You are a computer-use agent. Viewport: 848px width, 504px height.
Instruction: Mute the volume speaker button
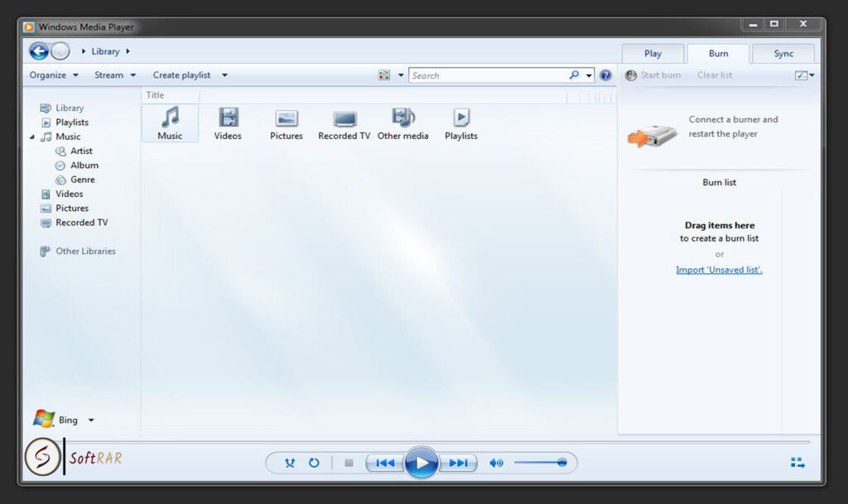pos(496,463)
